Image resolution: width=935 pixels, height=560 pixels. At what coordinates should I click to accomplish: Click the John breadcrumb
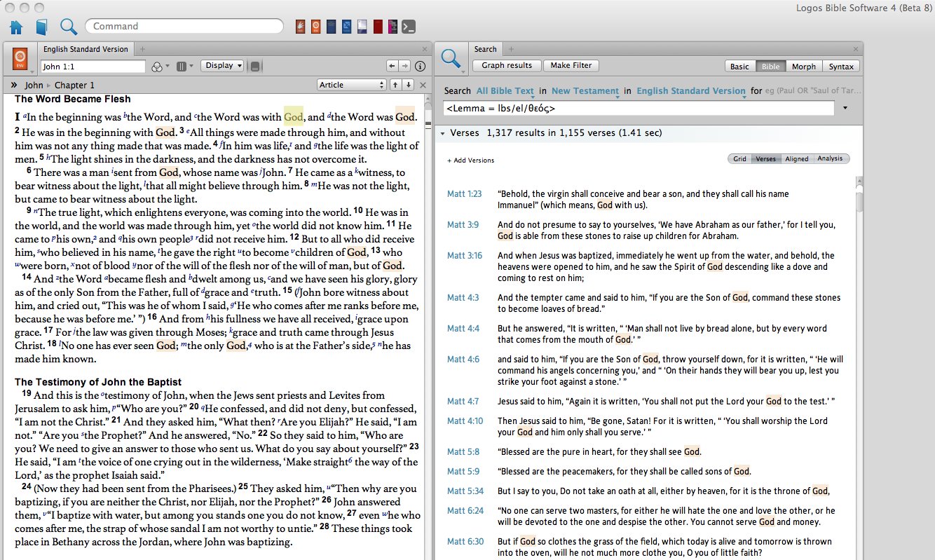click(34, 85)
